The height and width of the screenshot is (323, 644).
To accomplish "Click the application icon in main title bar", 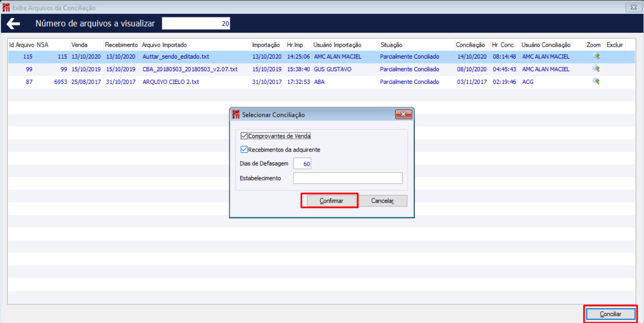I will [x=6, y=8].
